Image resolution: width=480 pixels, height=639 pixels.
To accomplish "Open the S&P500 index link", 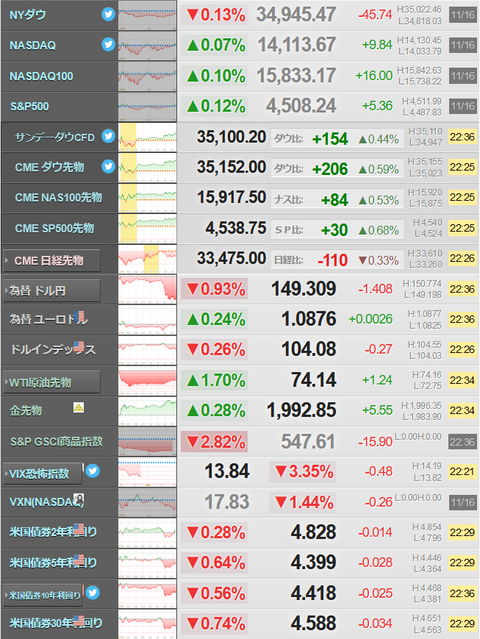I will 29,106.
